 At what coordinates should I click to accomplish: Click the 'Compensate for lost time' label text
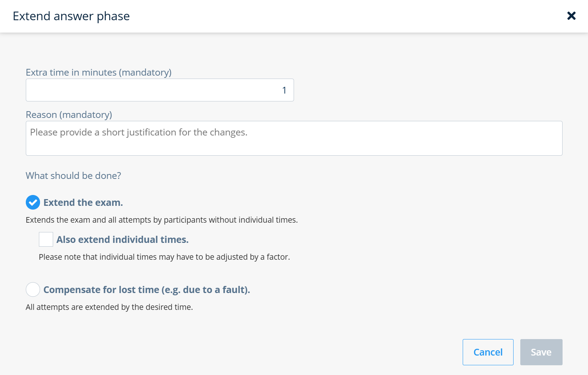pyautogui.click(x=147, y=290)
